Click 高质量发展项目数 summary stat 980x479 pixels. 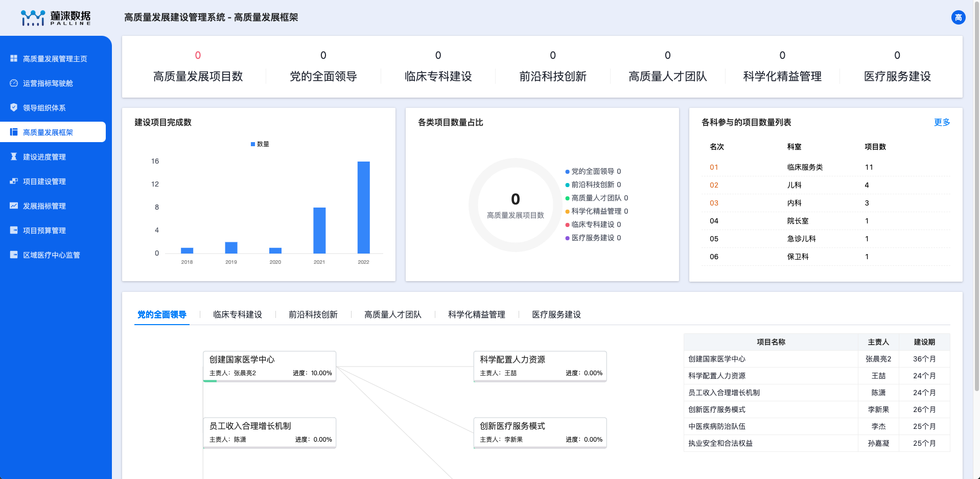pyautogui.click(x=198, y=67)
